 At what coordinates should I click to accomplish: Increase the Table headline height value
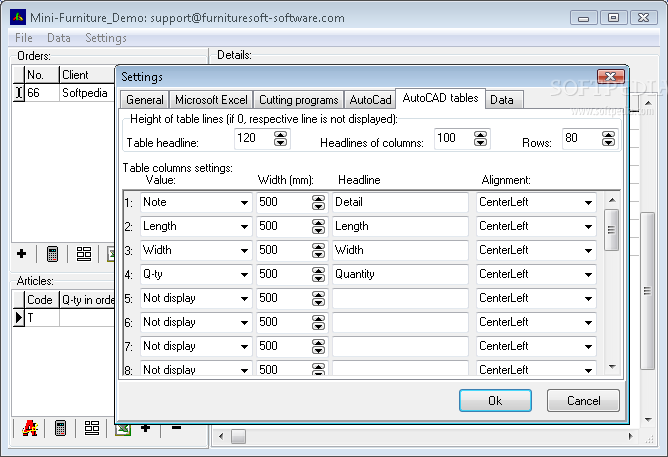(x=280, y=135)
